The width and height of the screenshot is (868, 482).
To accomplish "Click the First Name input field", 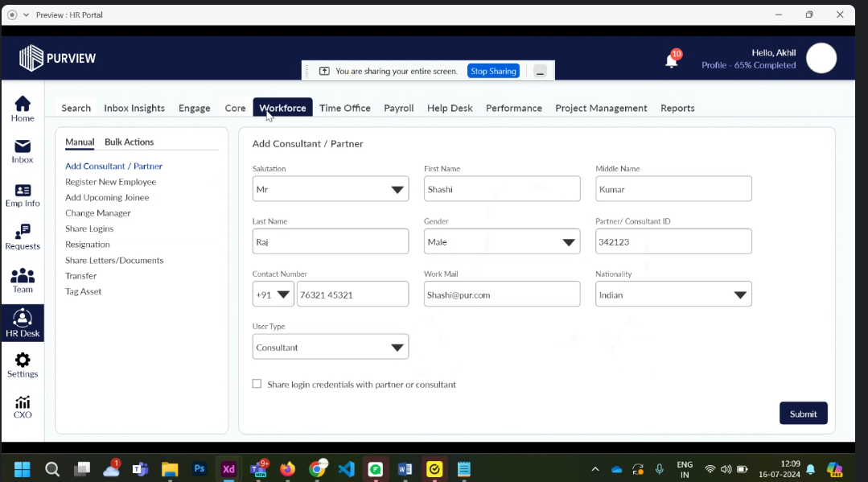I will click(502, 189).
